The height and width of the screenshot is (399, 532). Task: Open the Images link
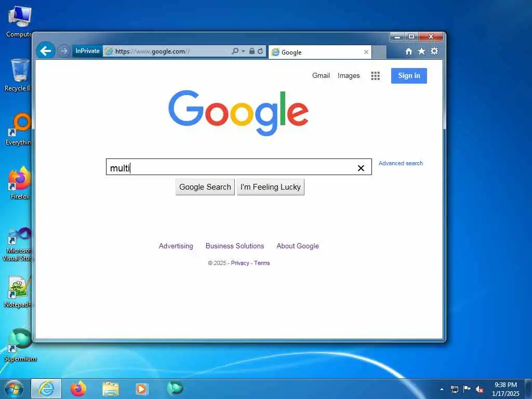(349, 76)
